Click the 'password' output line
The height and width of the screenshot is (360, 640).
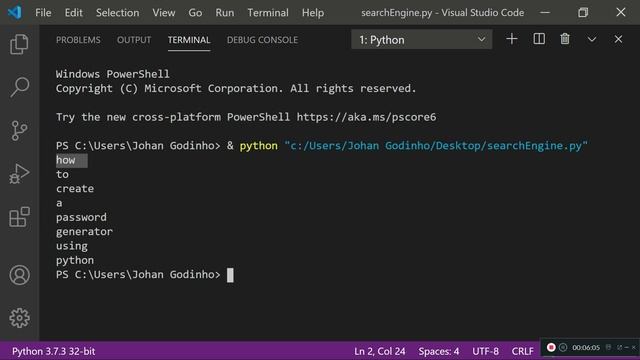[x=81, y=217]
